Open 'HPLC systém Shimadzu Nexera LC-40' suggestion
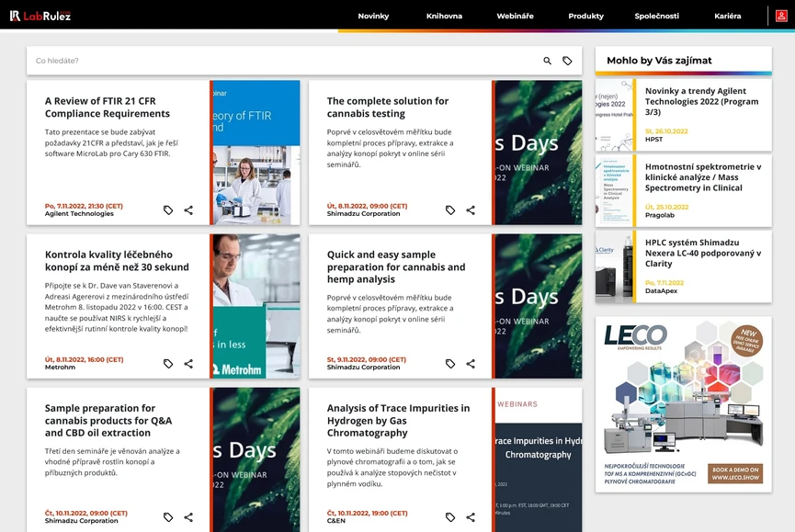 coord(703,253)
